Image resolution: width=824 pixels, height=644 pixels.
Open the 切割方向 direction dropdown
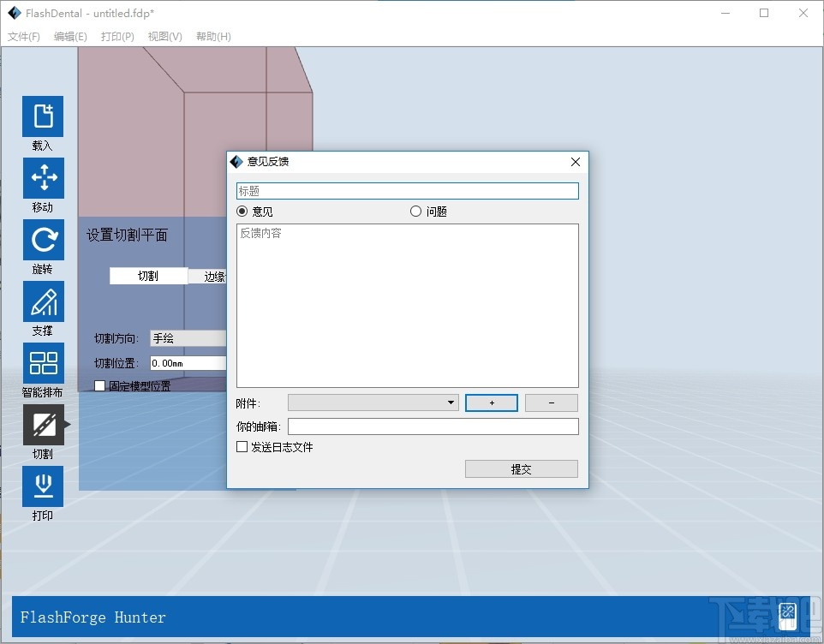click(188, 338)
